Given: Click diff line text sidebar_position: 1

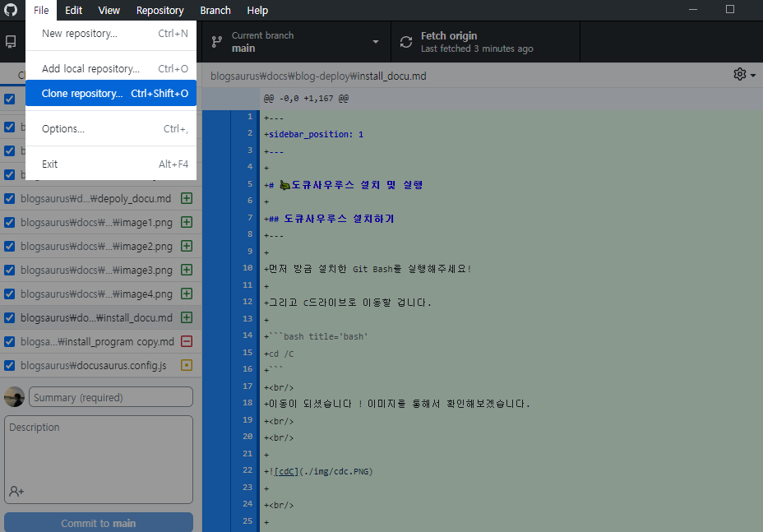Looking at the screenshot, I should click(x=316, y=134).
